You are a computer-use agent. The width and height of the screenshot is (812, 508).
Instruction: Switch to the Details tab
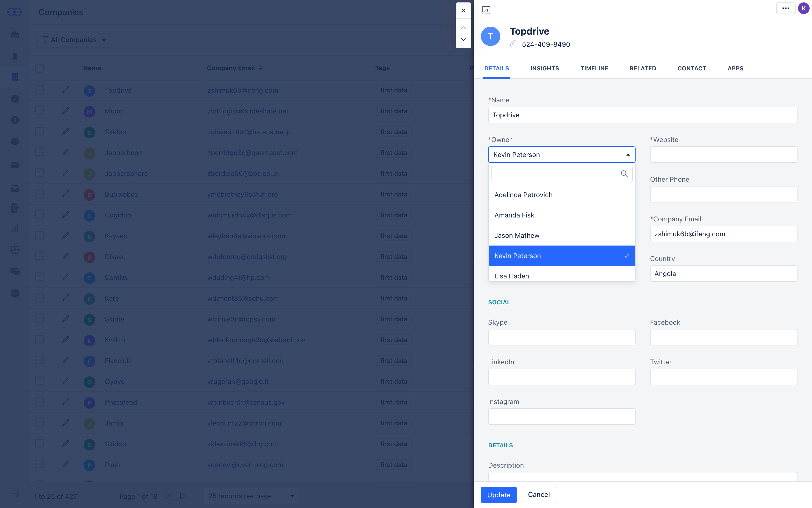496,68
